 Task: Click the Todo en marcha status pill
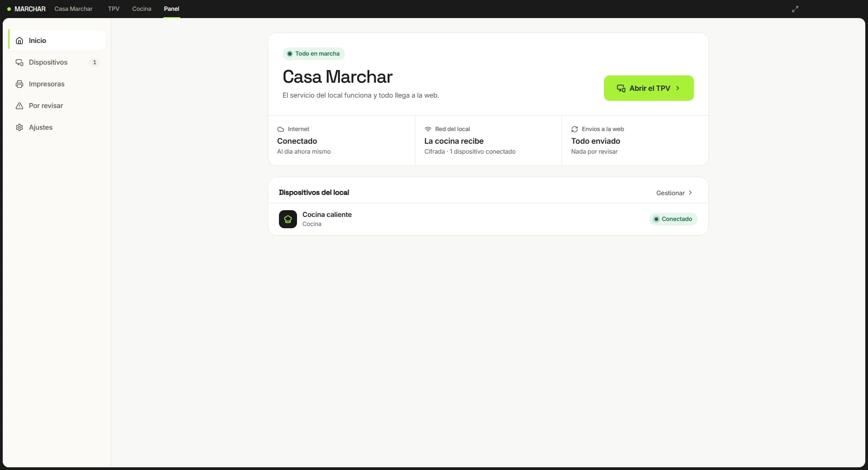tap(314, 54)
